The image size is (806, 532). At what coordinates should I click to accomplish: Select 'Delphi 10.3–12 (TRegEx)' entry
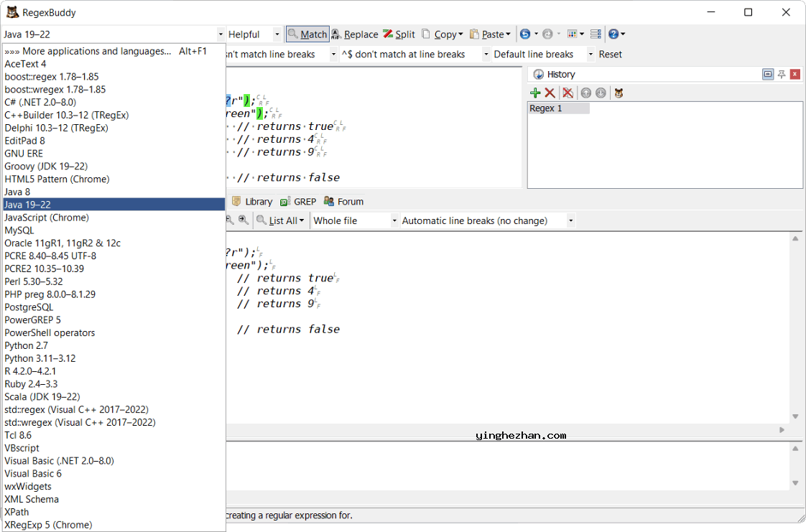tap(114, 128)
